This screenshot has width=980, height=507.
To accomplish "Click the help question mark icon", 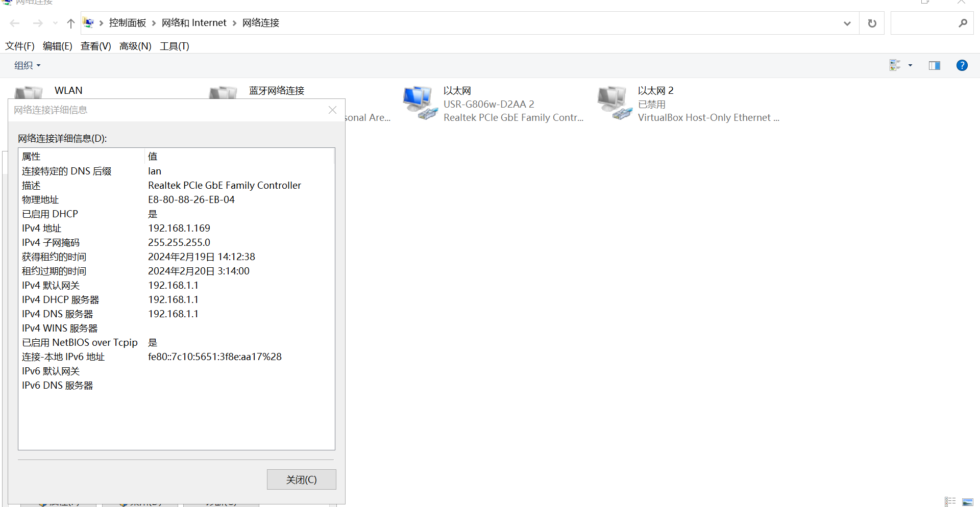I will (962, 65).
